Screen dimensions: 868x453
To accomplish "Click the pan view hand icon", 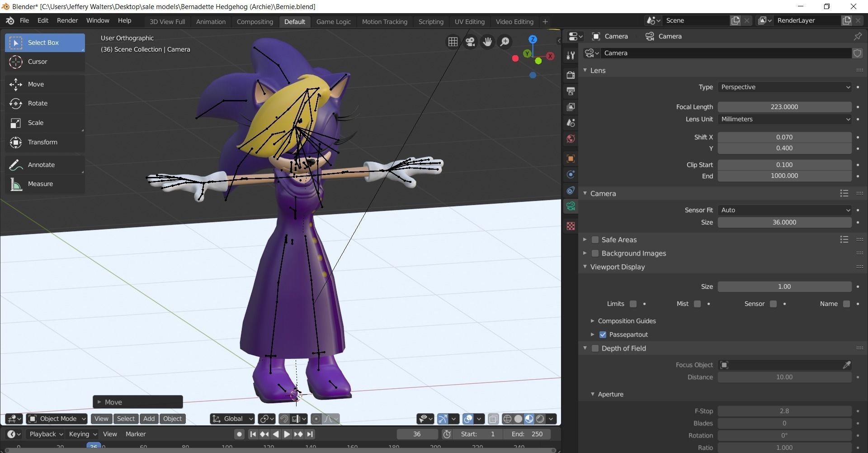I will pyautogui.click(x=487, y=42).
